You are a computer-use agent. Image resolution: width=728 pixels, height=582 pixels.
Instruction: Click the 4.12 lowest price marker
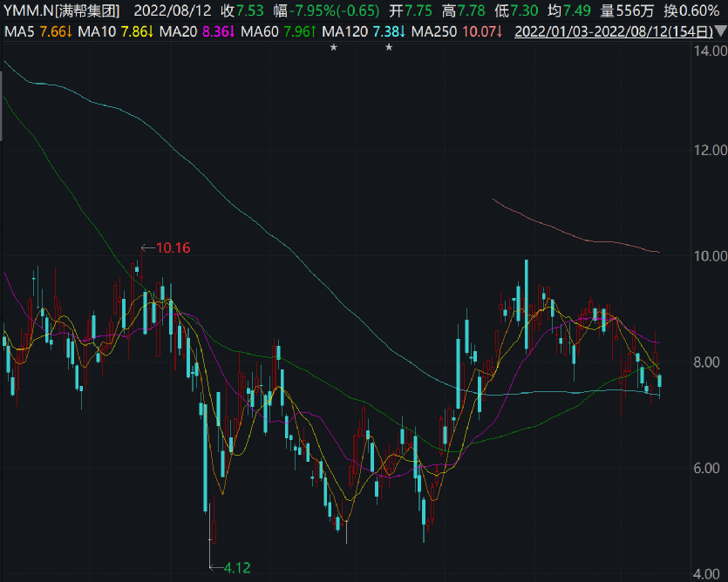tap(237, 567)
